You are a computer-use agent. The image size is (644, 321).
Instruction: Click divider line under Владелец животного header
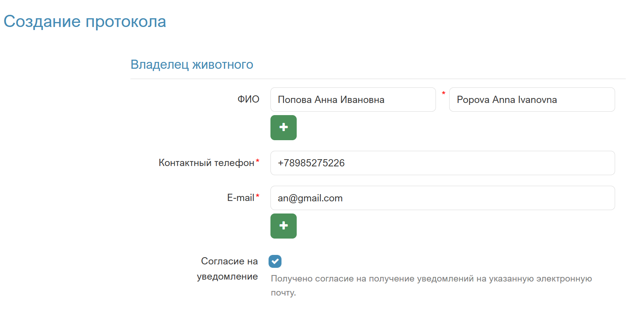(x=378, y=79)
